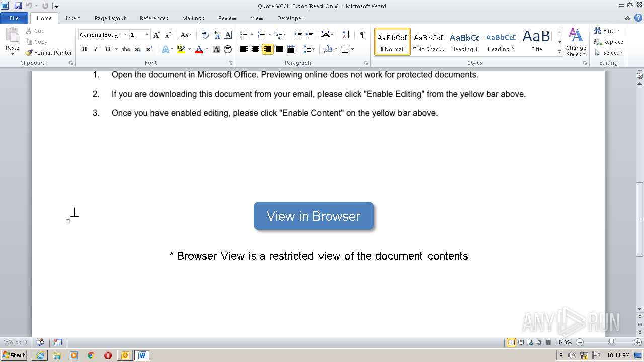Click Change Styles button
Viewport: 644px width, 362px height.
pos(576,42)
